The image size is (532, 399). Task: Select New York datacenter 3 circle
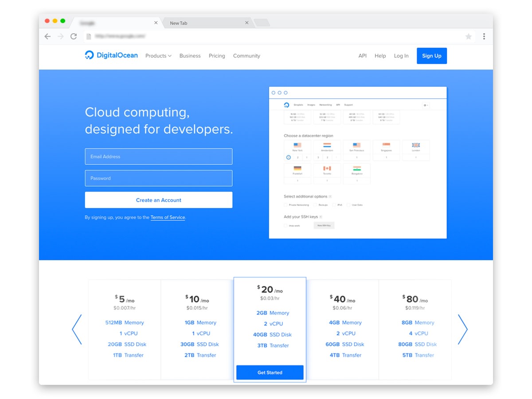coord(289,157)
